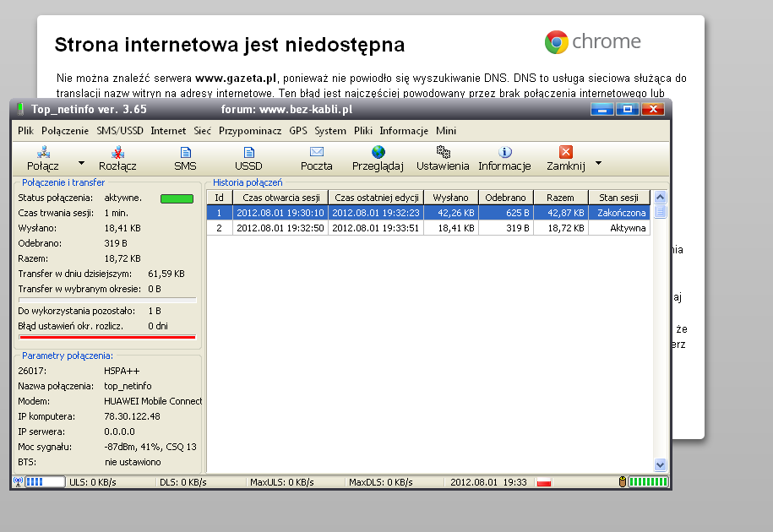Click the Top_netinfo title bar app icon

click(20, 109)
